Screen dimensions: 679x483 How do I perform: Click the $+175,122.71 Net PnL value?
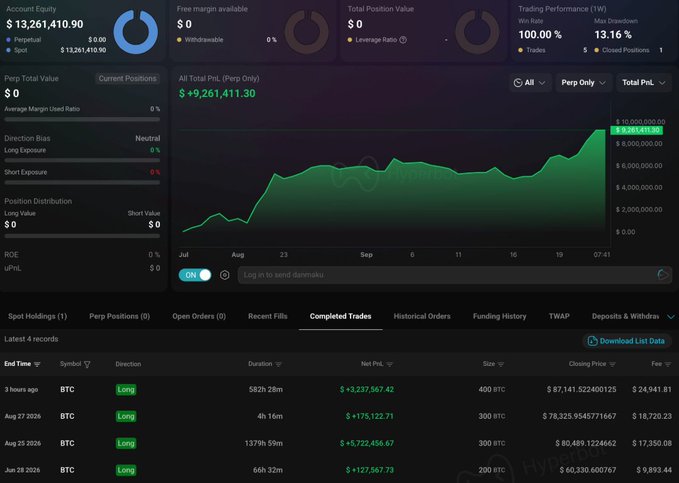[370, 416]
